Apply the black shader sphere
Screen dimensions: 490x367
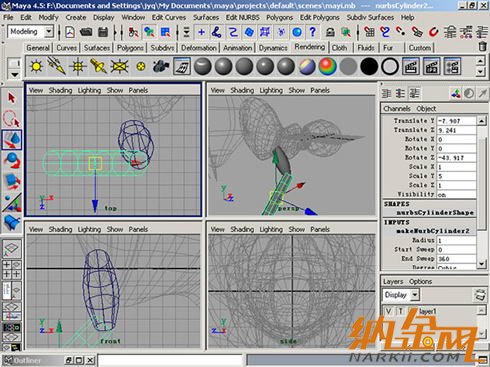[369, 66]
